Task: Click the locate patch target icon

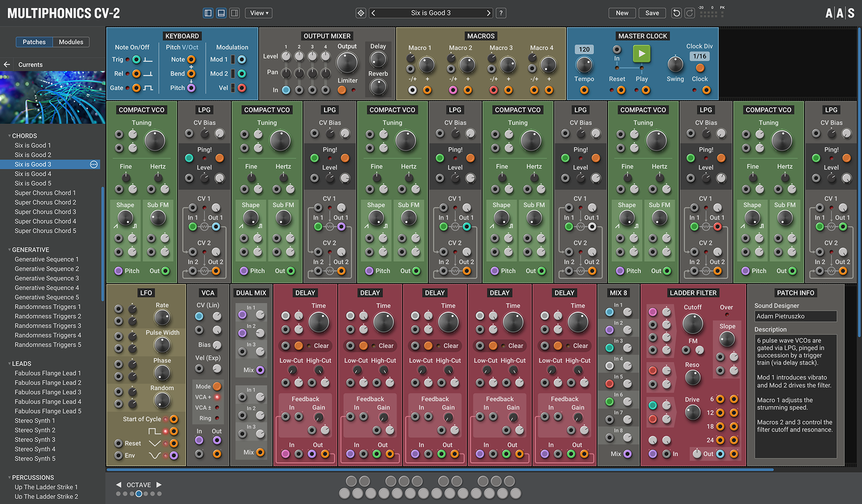Action: coord(361,13)
